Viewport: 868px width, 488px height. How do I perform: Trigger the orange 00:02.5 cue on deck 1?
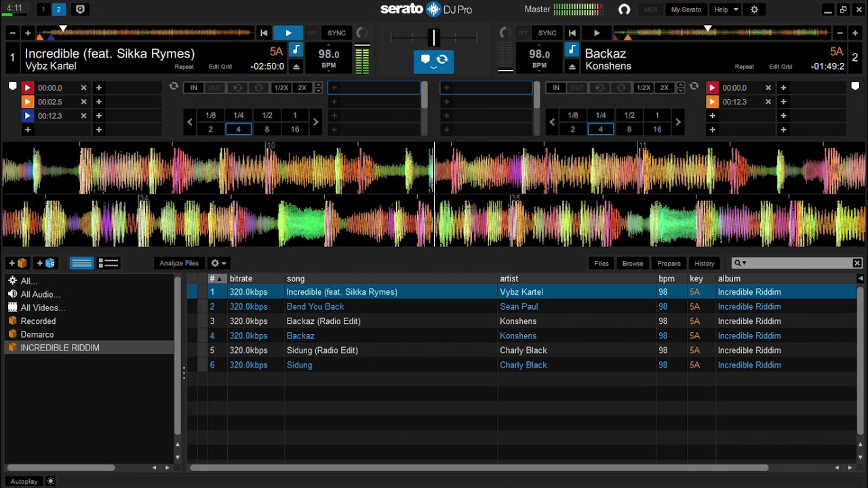(x=28, y=102)
